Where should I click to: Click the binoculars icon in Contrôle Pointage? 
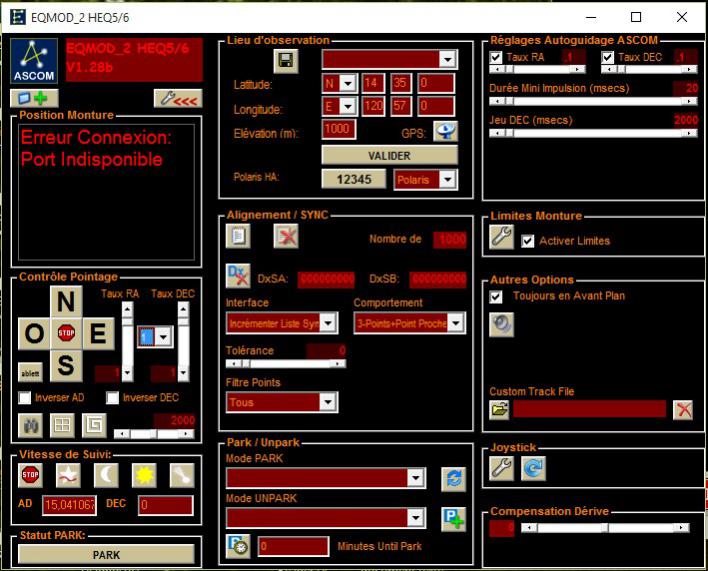(x=30, y=425)
